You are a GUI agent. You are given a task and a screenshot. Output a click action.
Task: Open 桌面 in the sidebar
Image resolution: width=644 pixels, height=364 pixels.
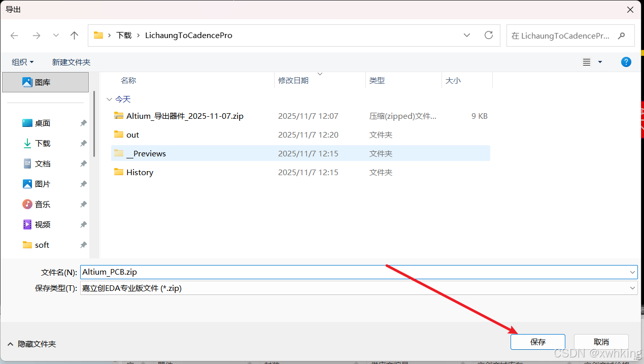pos(43,123)
